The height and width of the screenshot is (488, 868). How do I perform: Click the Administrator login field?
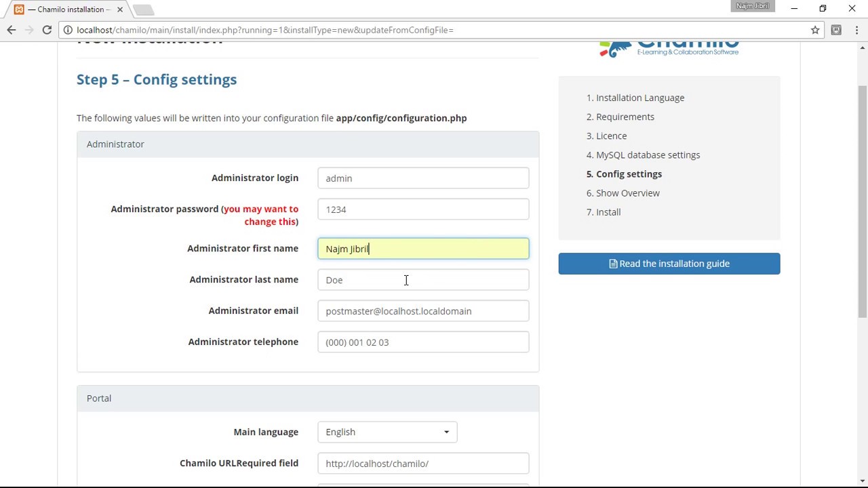(x=423, y=178)
